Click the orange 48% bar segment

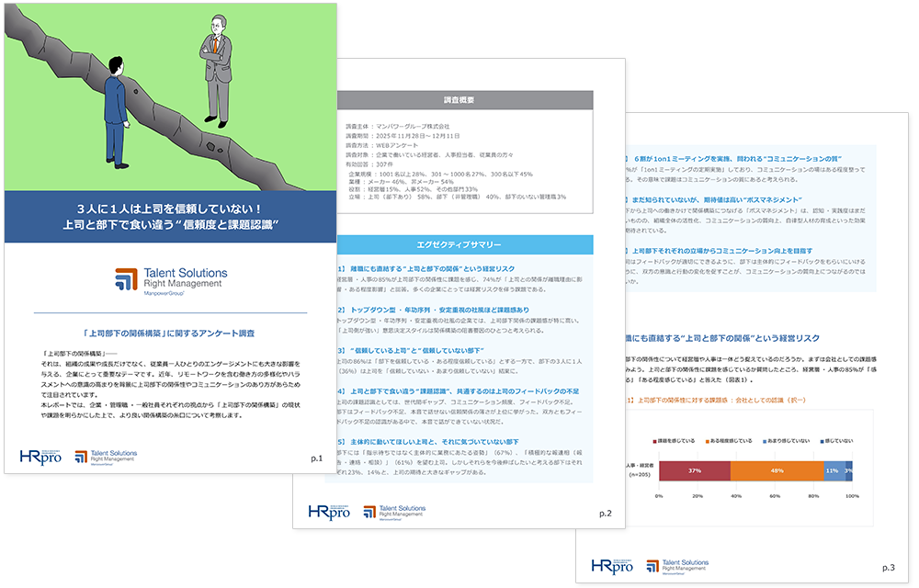pos(777,469)
